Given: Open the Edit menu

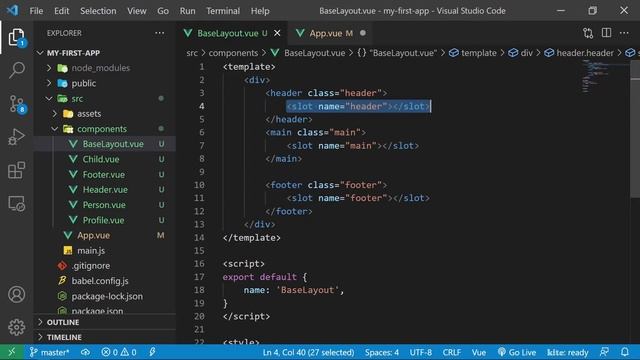Looking at the screenshot, I should (x=62, y=11).
